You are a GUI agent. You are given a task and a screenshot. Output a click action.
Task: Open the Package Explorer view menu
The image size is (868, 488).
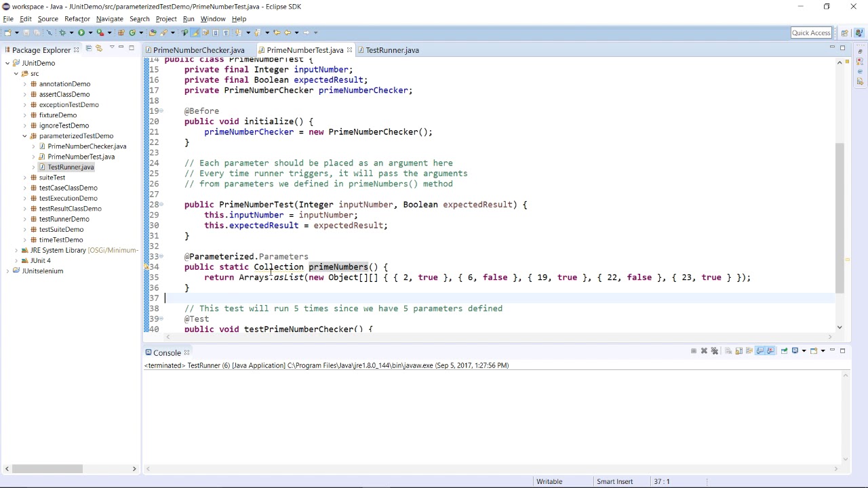coord(112,49)
